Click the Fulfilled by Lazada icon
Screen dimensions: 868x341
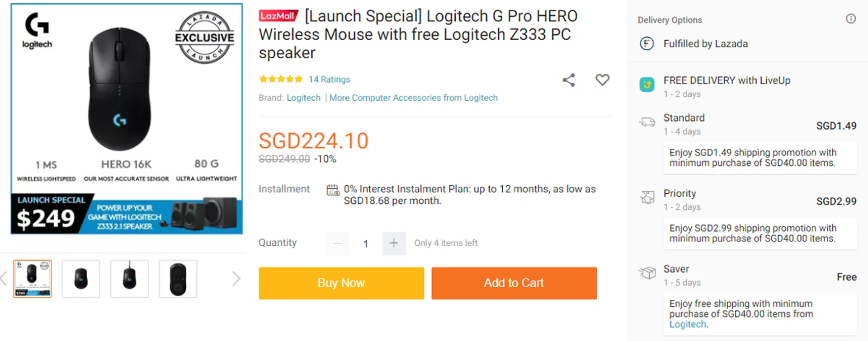point(647,44)
